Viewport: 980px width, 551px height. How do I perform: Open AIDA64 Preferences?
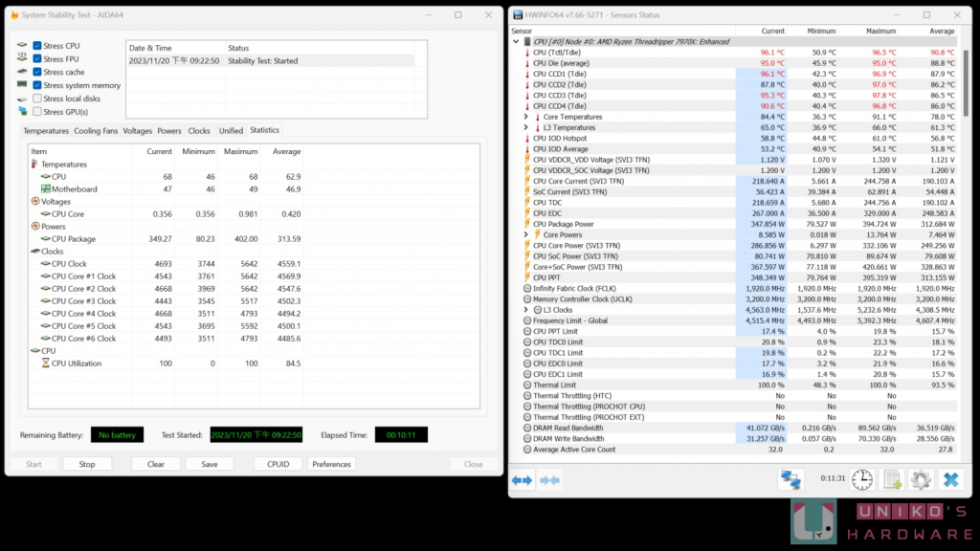(x=331, y=464)
